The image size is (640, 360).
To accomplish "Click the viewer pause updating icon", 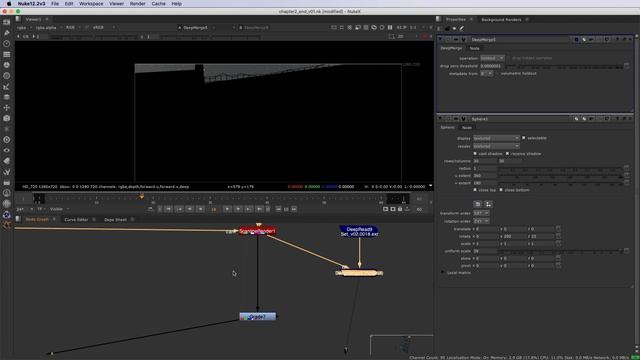I will [x=390, y=27].
